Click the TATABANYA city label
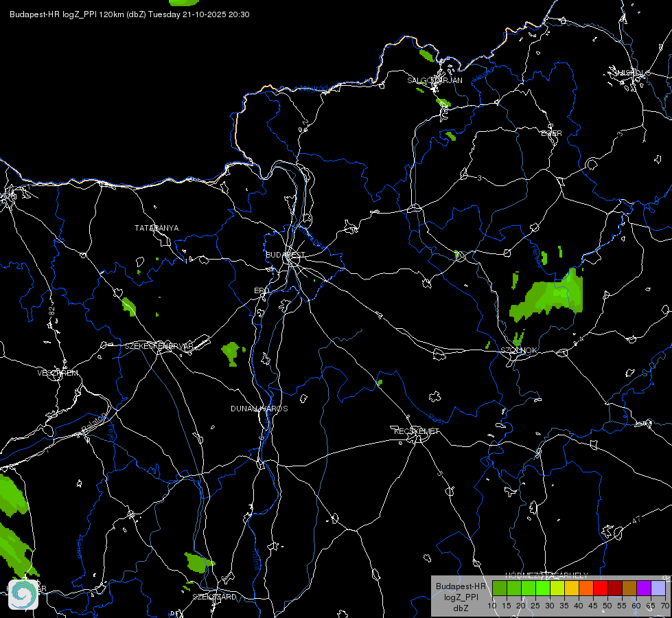Screen dimensions: 672x618 pyautogui.click(x=157, y=228)
